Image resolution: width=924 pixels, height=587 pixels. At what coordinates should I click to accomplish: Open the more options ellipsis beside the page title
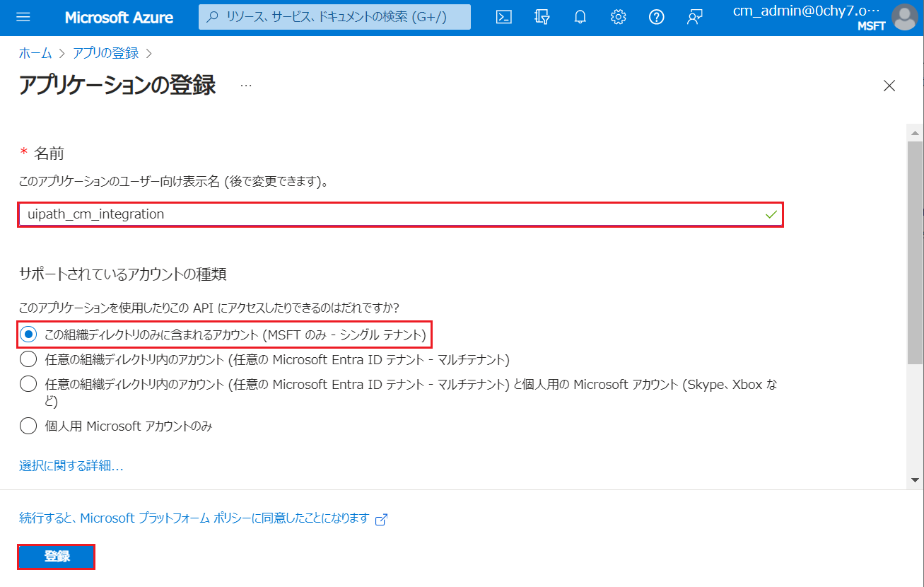[x=246, y=86]
